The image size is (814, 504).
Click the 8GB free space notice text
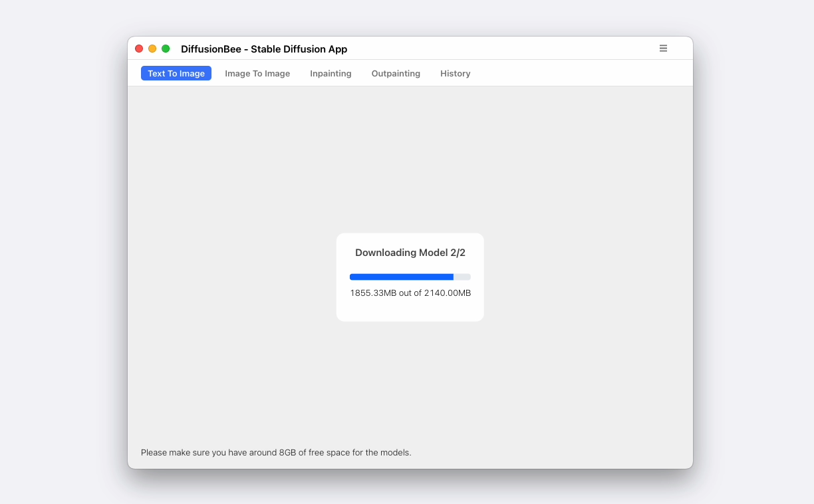pyautogui.click(x=276, y=453)
